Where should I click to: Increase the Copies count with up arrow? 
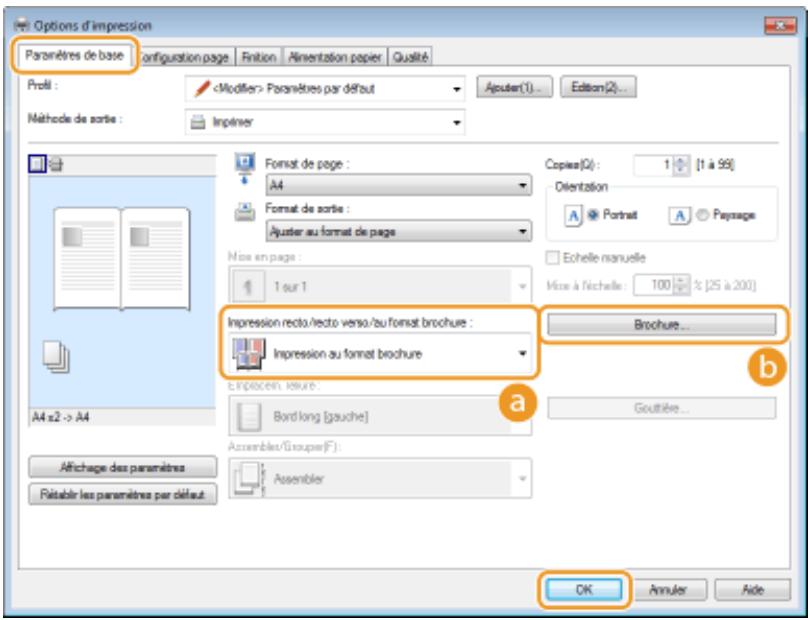pyautogui.click(x=682, y=161)
